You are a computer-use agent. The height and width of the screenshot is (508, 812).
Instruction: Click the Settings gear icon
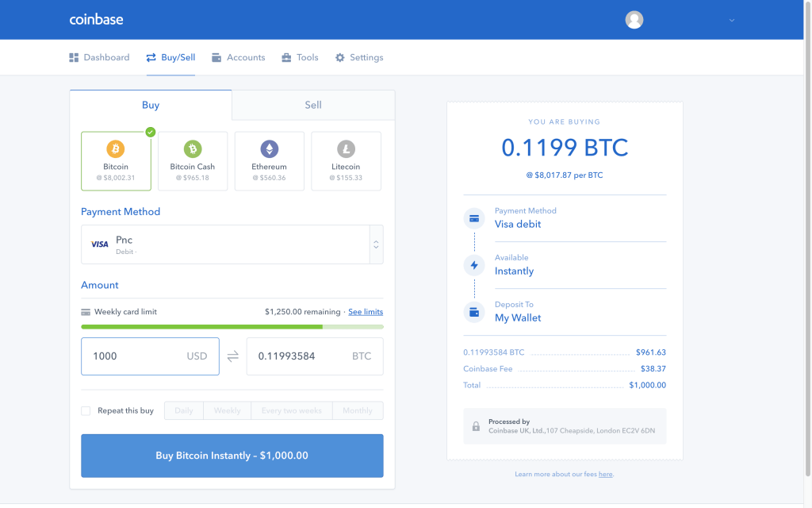tap(339, 57)
